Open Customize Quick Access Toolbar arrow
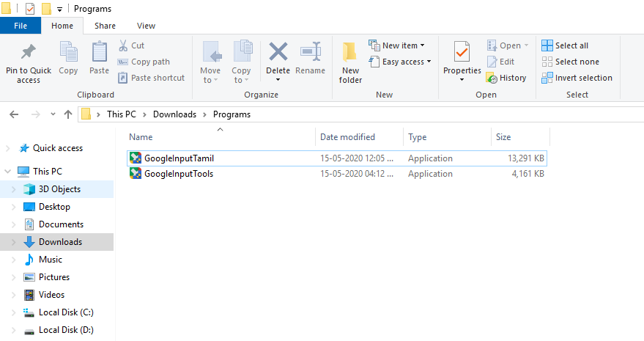This screenshot has width=644, height=341. pos(59,9)
